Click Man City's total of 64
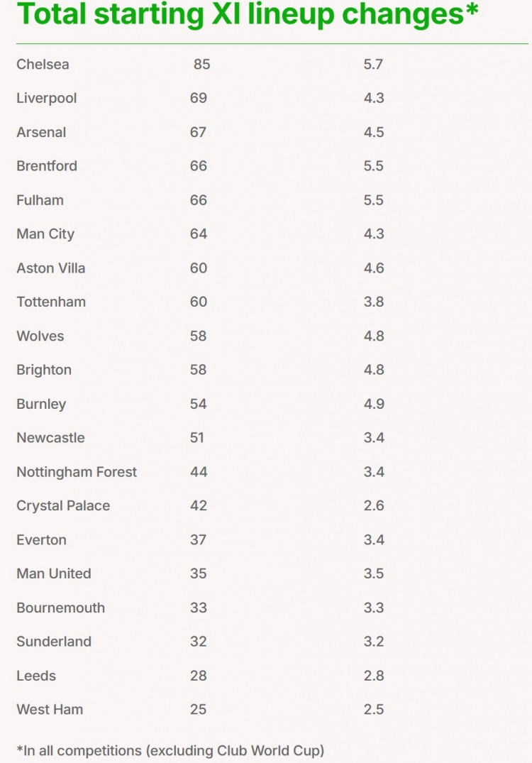Viewport: 532px width, 763px height. pyautogui.click(x=199, y=234)
